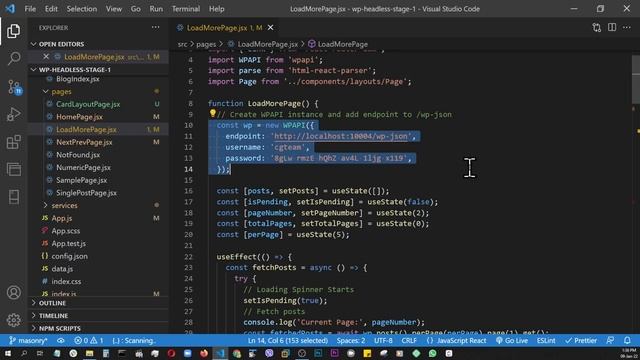Open the Explorer view in activity bar
This screenshot has width=640, height=360.
[13, 31]
